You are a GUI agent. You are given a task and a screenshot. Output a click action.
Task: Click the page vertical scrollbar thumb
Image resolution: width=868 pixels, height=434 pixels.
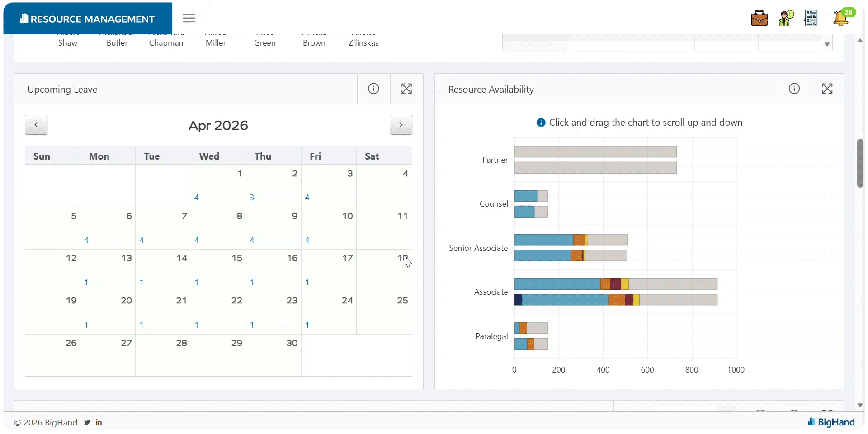[860, 163]
